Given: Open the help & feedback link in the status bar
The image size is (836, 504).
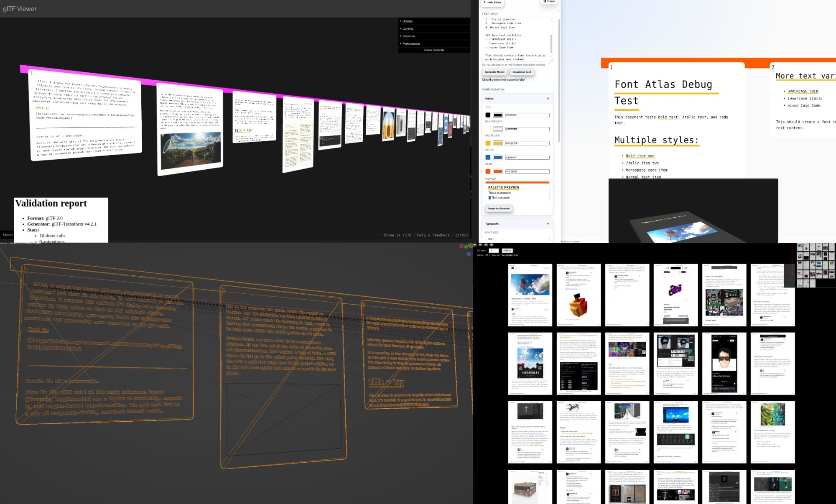Looking at the screenshot, I should coord(433,235).
